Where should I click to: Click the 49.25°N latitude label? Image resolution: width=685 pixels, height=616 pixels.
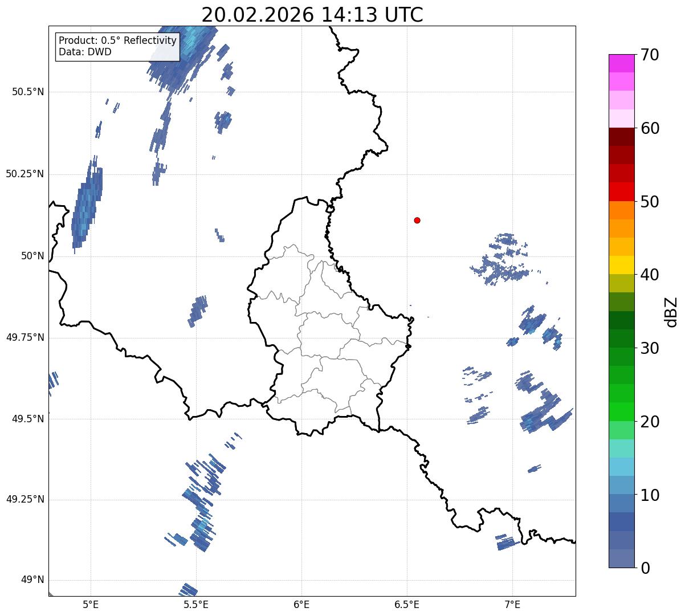point(25,499)
